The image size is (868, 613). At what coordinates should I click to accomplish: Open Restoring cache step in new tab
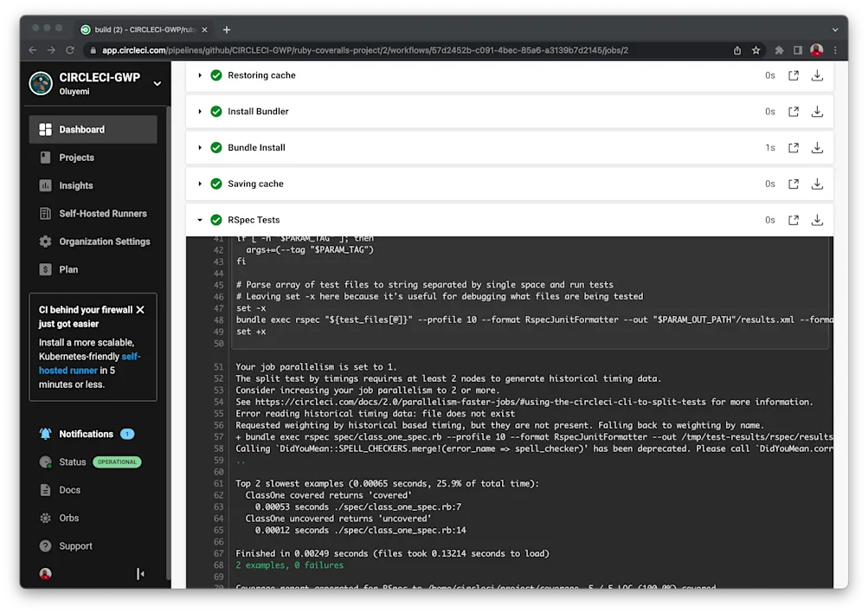(x=794, y=75)
